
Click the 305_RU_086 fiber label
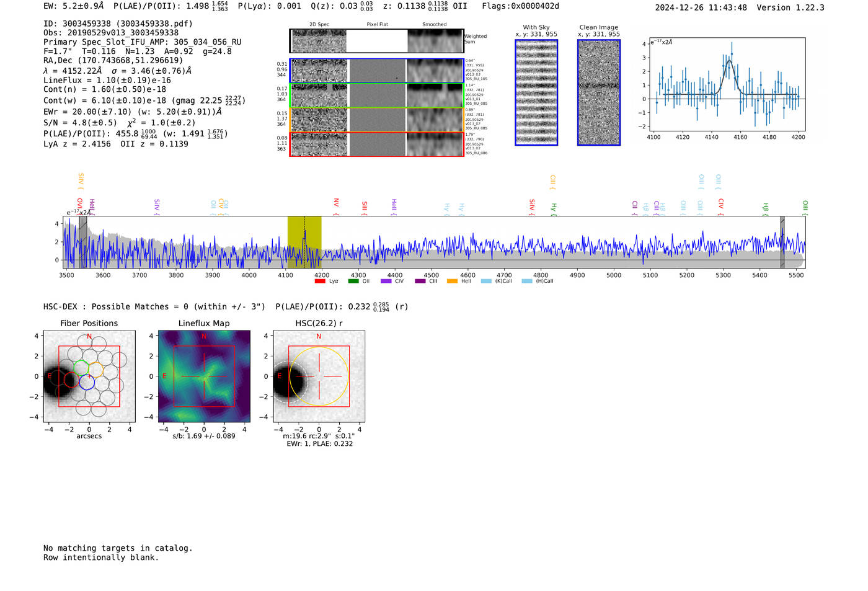476,153
